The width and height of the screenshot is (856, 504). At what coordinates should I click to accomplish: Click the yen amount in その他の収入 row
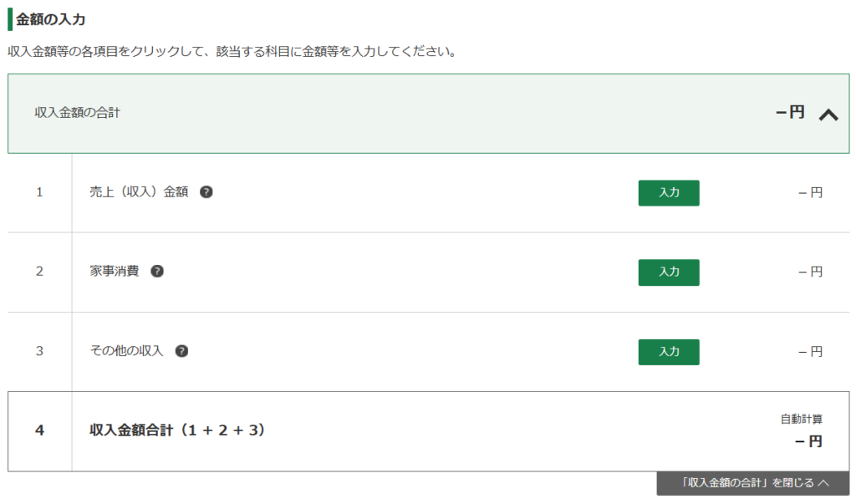810,352
